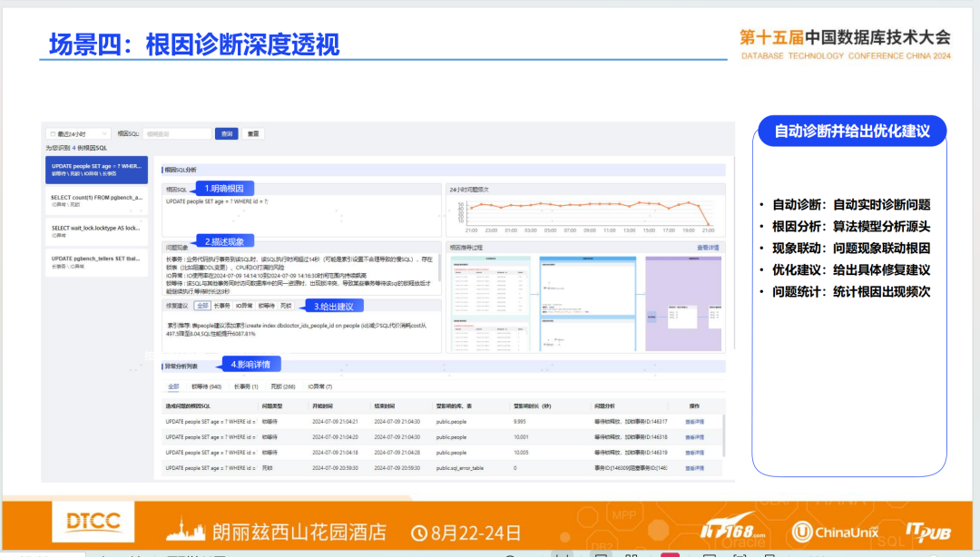Open 查看详情 link in 根因推导过程 panel
This screenshot has height=557, width=980.
click(708, 249)
